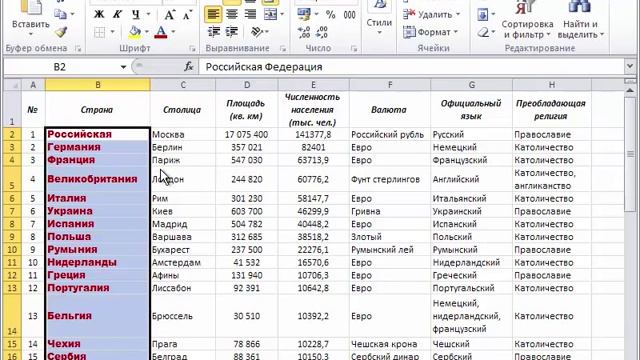The width and height of the screenshot is (640, 360).
Task: Click the Merge and Center icon
Action: (270, 15)
